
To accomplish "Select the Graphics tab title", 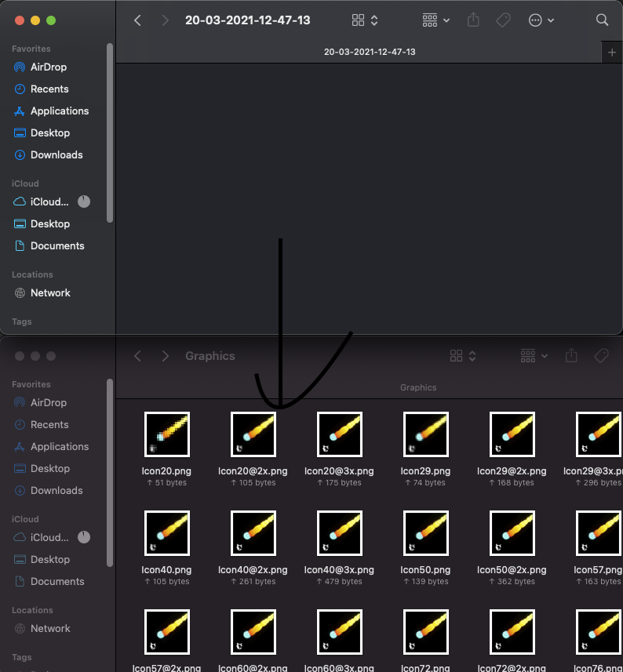I will (418, 387).
